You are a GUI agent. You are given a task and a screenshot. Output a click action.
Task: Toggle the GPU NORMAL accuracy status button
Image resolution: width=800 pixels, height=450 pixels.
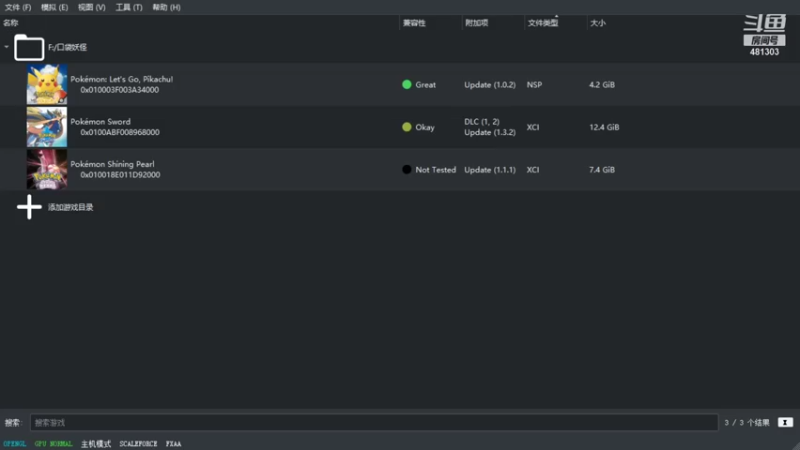coord(54,444)
